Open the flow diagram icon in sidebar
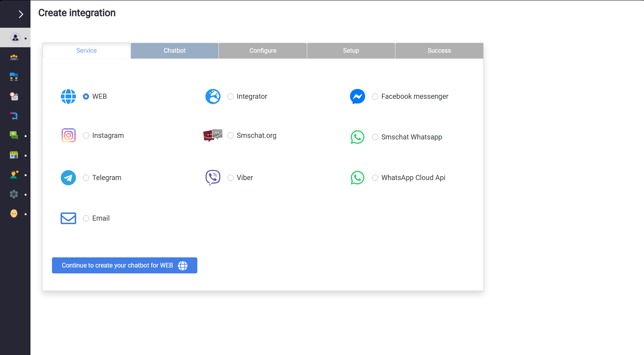The image size is (644, 355). coord(14,116)
